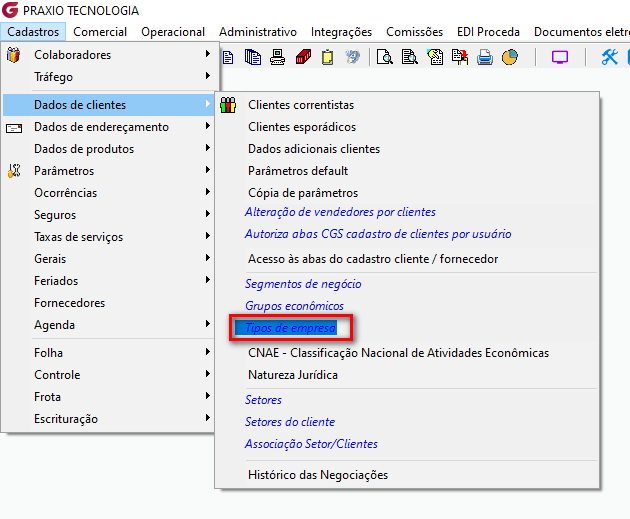Image resolution: width=630 pixels, height=519 pixels.
Task: Expand the Feriados submenu arrow
Action: (208, 280)
